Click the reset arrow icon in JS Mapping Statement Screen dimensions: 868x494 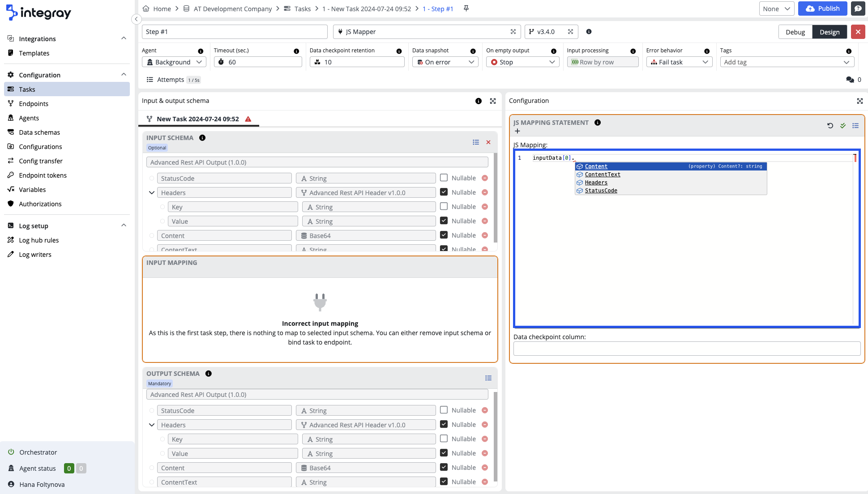coord(830,126)
